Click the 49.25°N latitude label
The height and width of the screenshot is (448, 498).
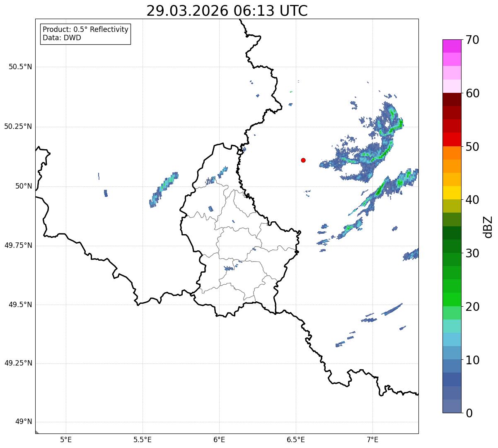point(18,363)
